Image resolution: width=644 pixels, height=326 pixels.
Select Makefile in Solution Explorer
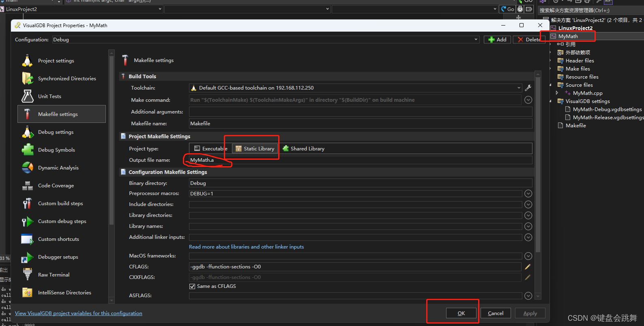click(x=575, y=126)
